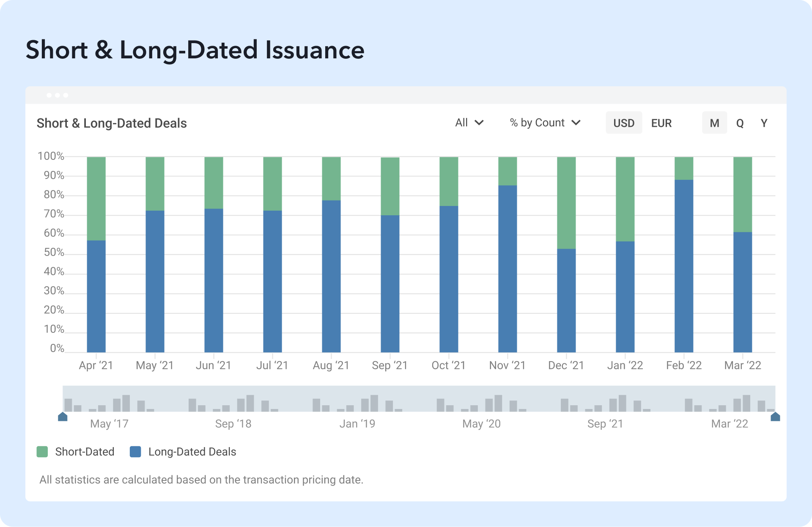
Task: Click the Long-Dated Deals legend label
Action: (x=192, y=452)
